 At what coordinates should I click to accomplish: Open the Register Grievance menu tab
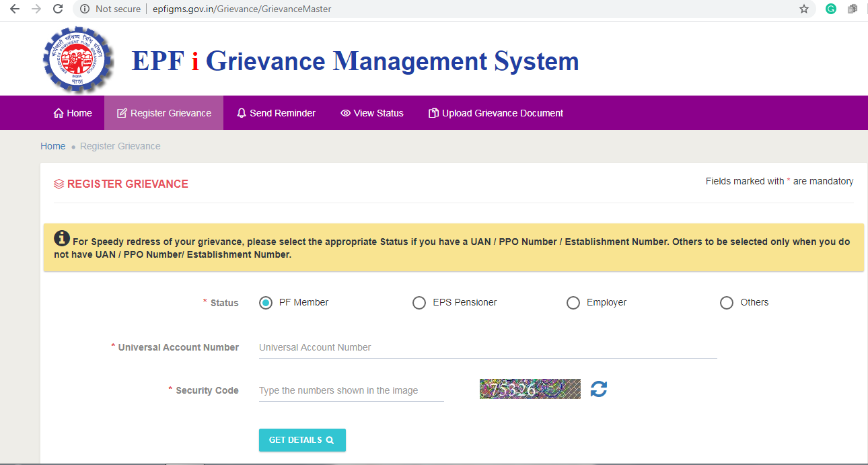[164, 113]
